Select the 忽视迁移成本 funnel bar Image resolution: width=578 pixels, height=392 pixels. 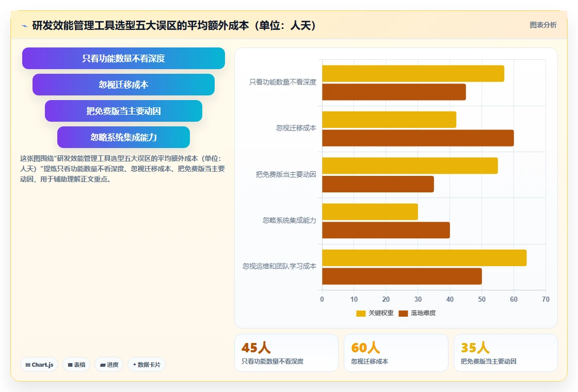coord(123,85)
